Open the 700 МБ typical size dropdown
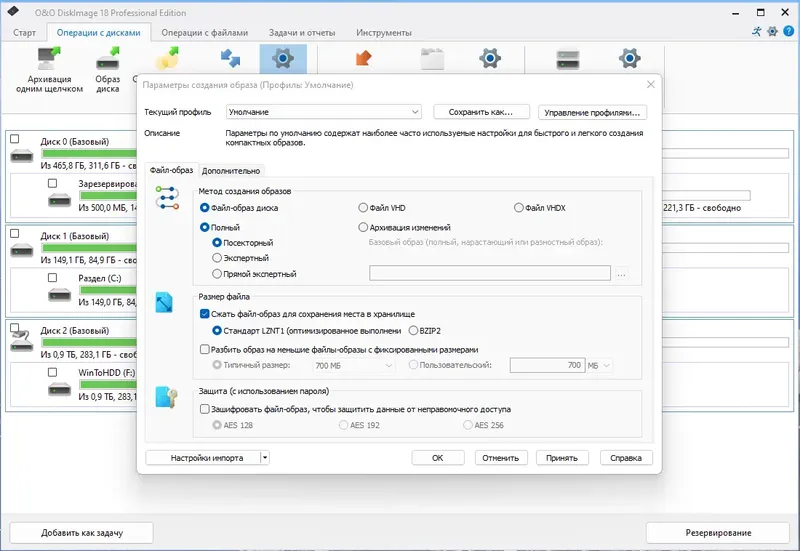Image resolution: width=800 pixels, height=551 pixels. 353,365
